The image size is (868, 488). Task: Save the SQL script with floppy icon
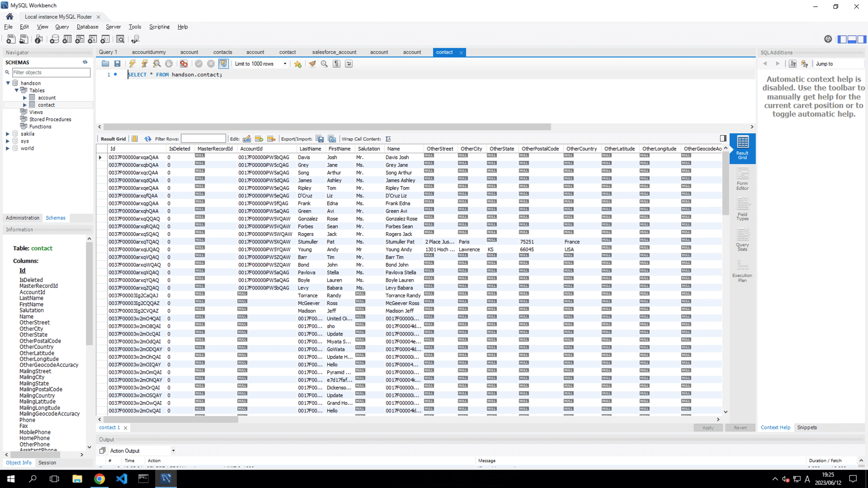point(117,64)
